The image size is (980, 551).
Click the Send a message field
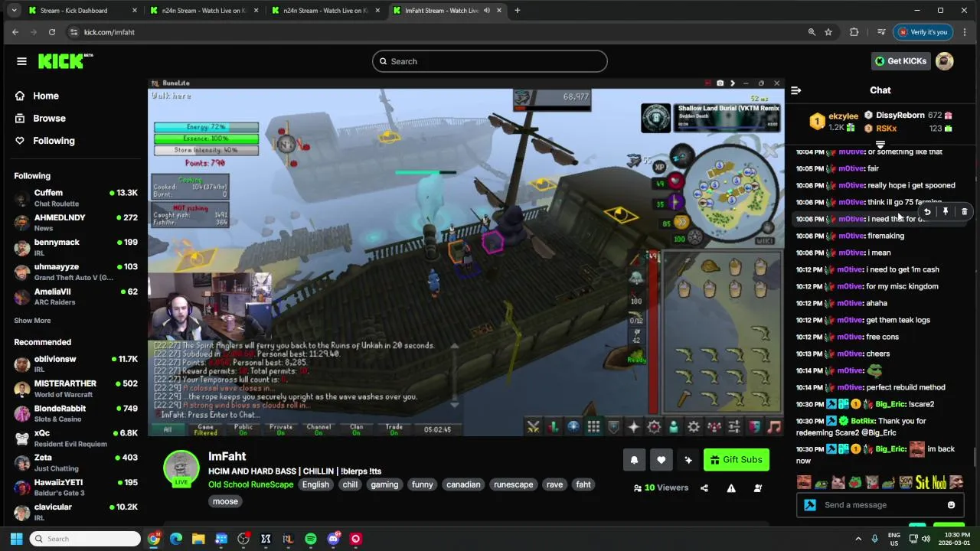point(880,505)
